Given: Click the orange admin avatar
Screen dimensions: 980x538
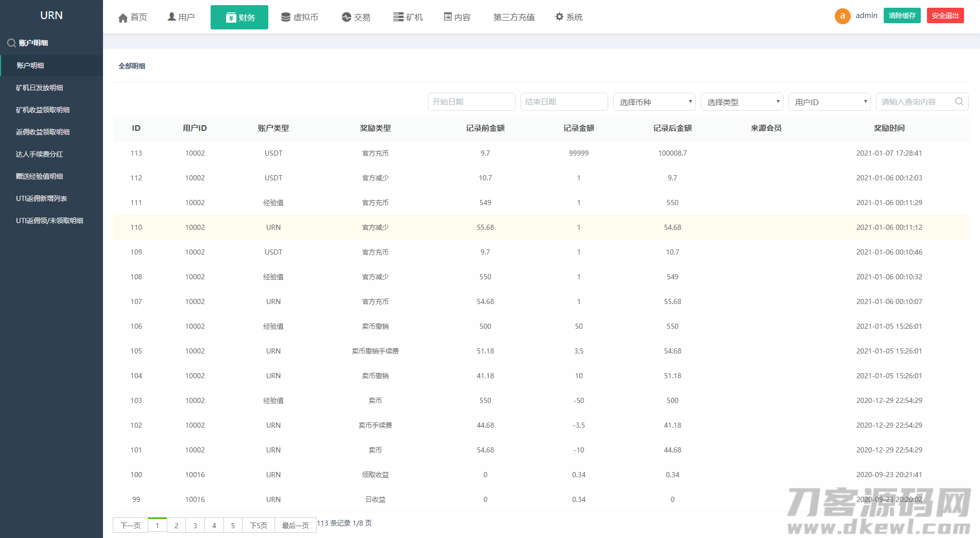Looking at the screenshot, I should tap(842, 16).
